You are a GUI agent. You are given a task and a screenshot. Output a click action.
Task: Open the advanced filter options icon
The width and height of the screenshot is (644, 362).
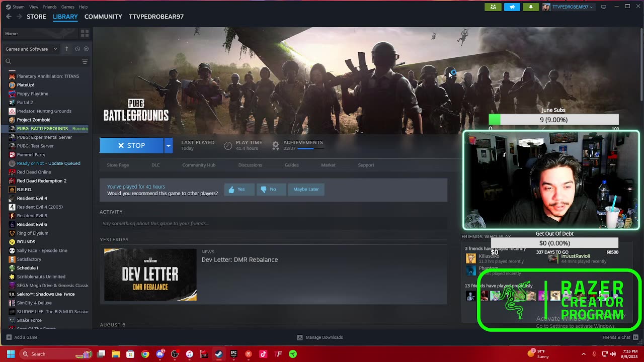[85, 61]
